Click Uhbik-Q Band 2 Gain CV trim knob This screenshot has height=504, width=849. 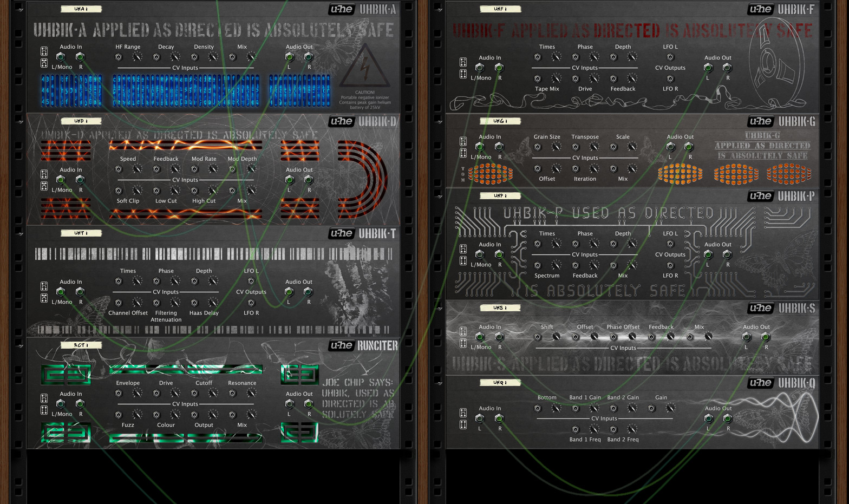[632, 408]
